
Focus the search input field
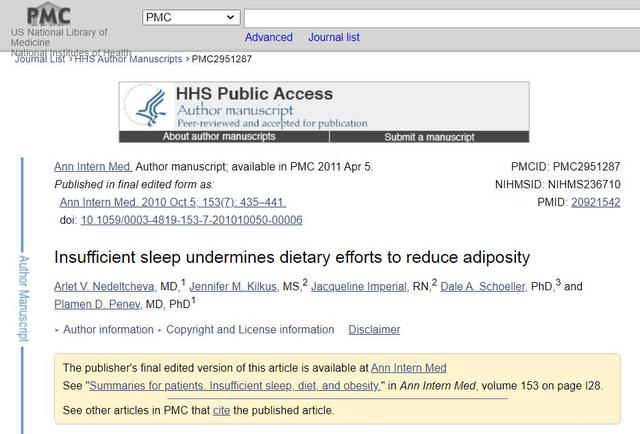point(442,19)
